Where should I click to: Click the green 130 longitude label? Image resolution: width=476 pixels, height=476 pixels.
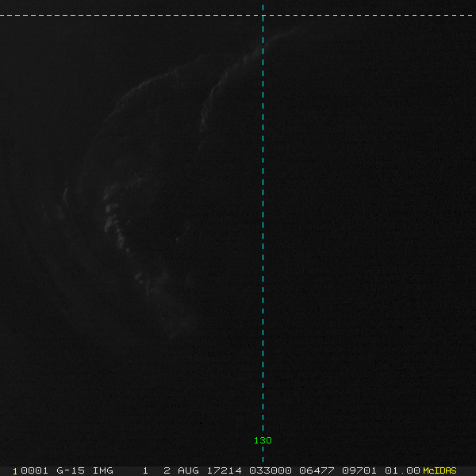(263, 440)
